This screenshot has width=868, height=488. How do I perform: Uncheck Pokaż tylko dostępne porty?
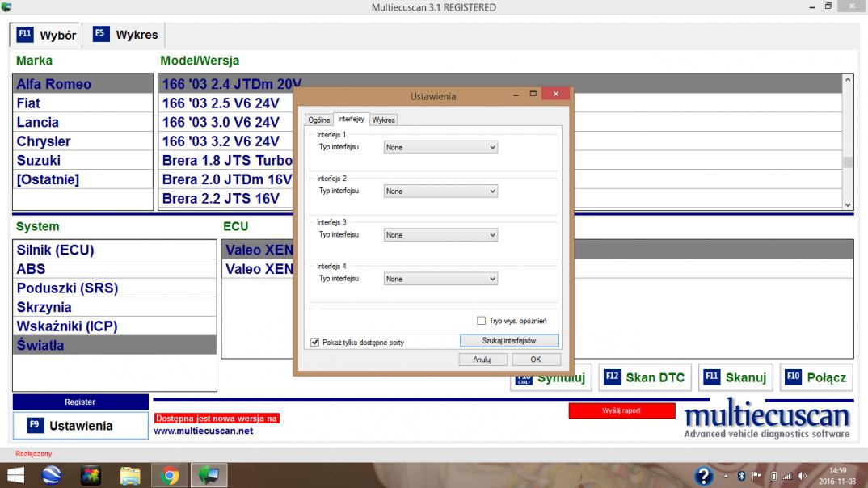(x=315, y=342)
